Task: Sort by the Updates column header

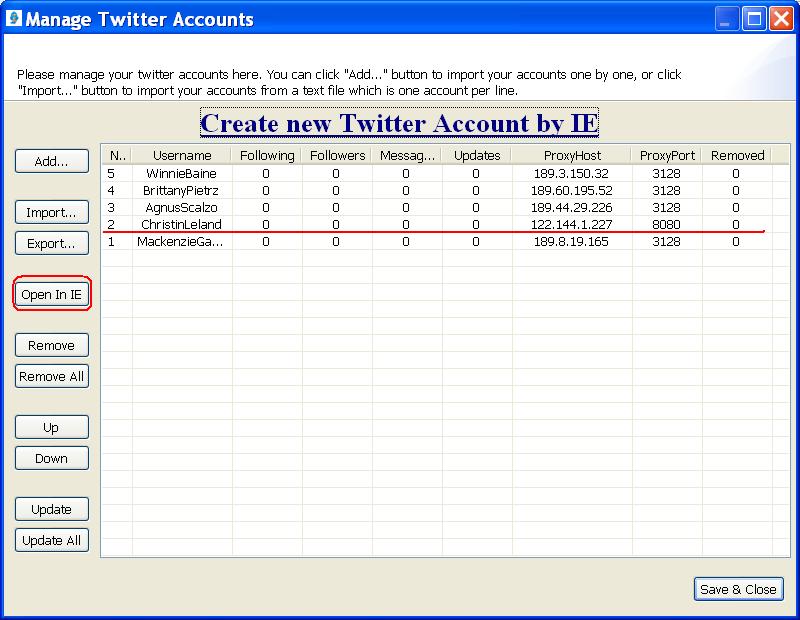Action: [477, 155]
